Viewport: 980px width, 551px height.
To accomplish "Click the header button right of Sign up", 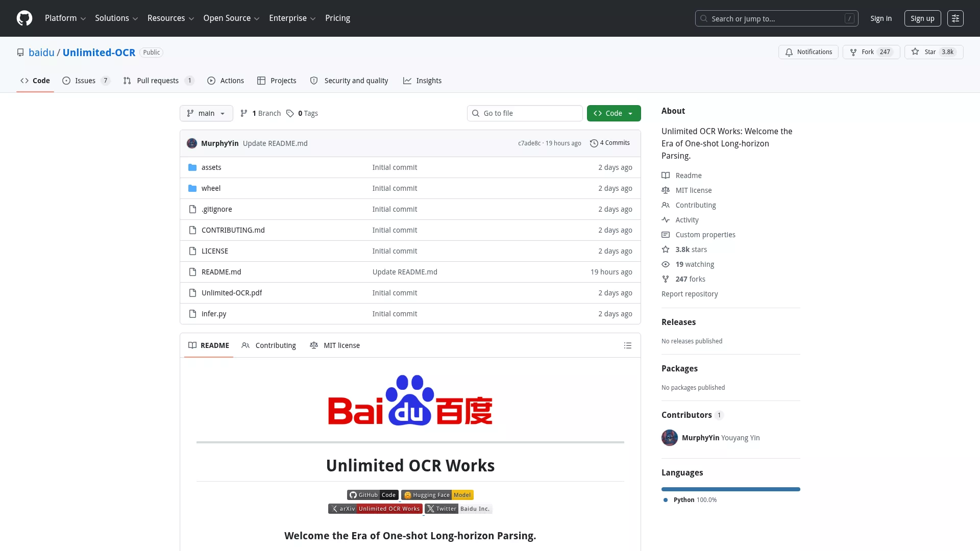I will 955,18.
